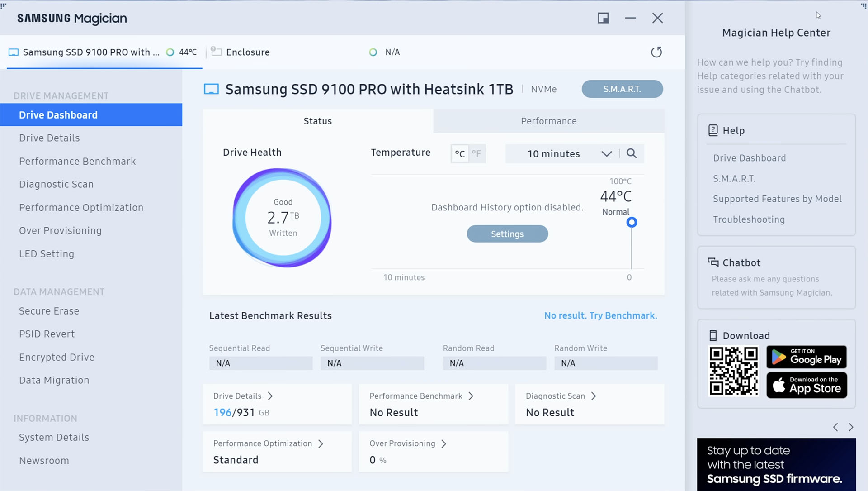Click the compact window mode icon

pos(603,18)
